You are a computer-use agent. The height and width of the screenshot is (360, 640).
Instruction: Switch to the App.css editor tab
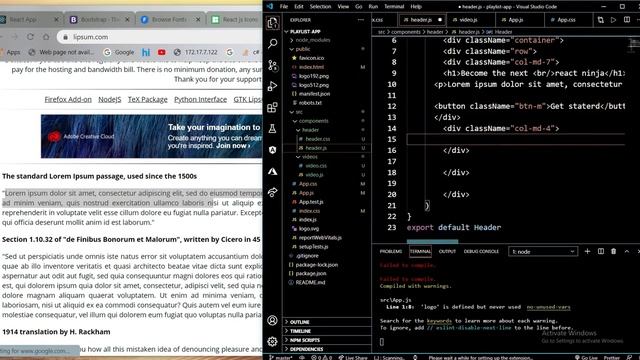click(566, 20)
